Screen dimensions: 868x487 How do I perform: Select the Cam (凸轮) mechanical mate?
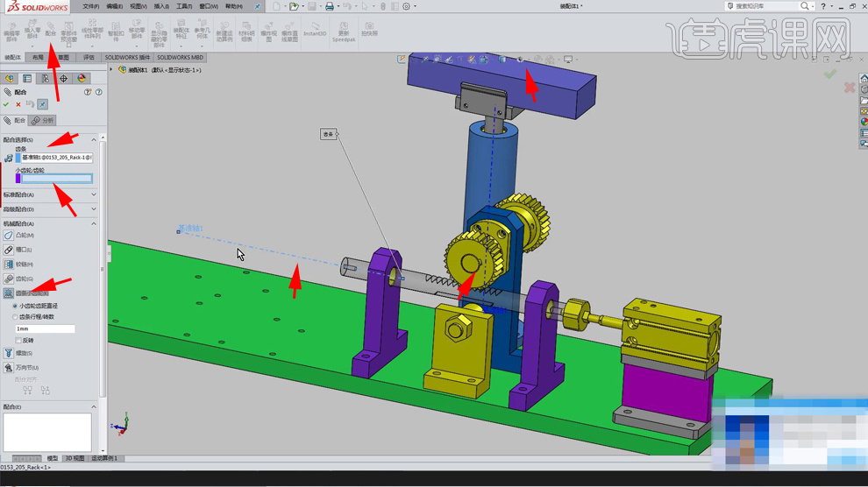coord(8,236)
